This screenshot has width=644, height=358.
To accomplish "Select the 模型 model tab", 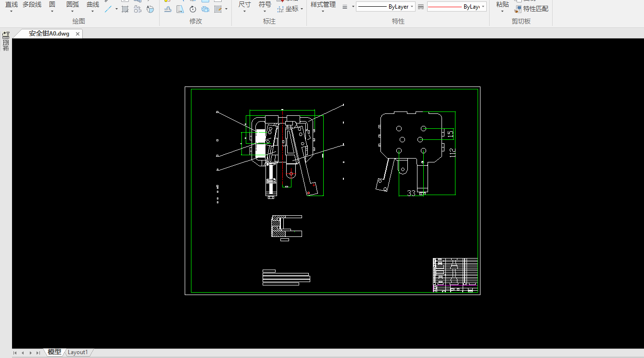I will pos(54,352).
